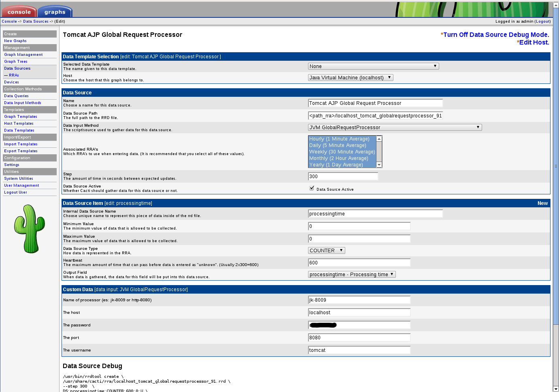Go to Data Templates in sidebar

[x=19, y=130]
